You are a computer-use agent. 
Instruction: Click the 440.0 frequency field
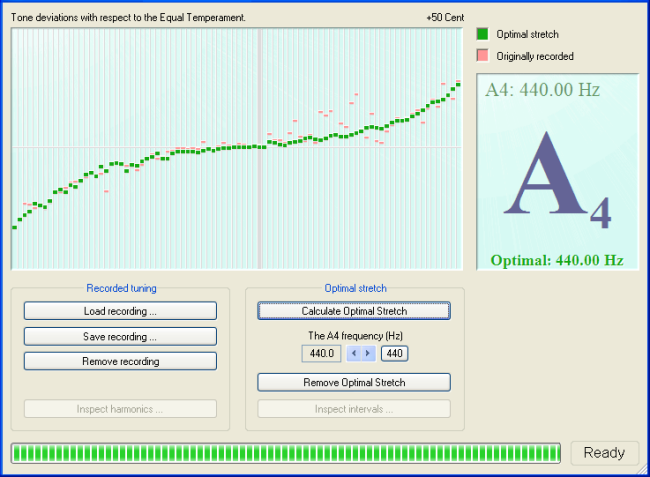[321, 354]
